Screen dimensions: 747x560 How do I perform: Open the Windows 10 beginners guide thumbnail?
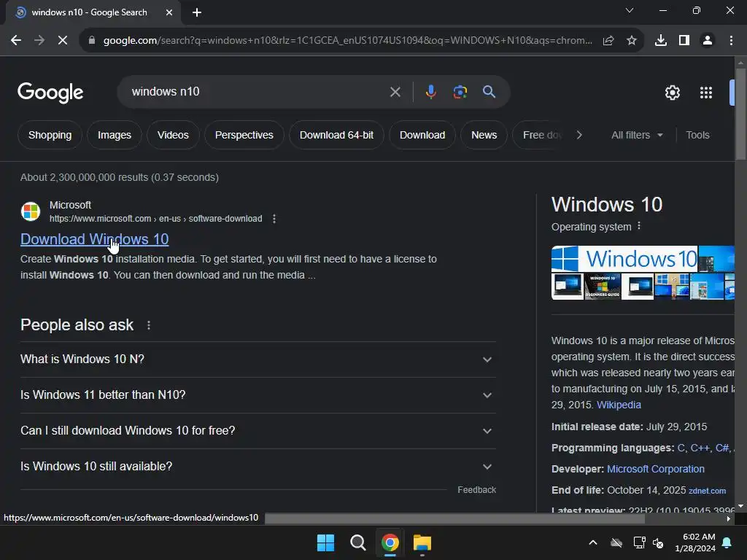click(x=602, y=286)
